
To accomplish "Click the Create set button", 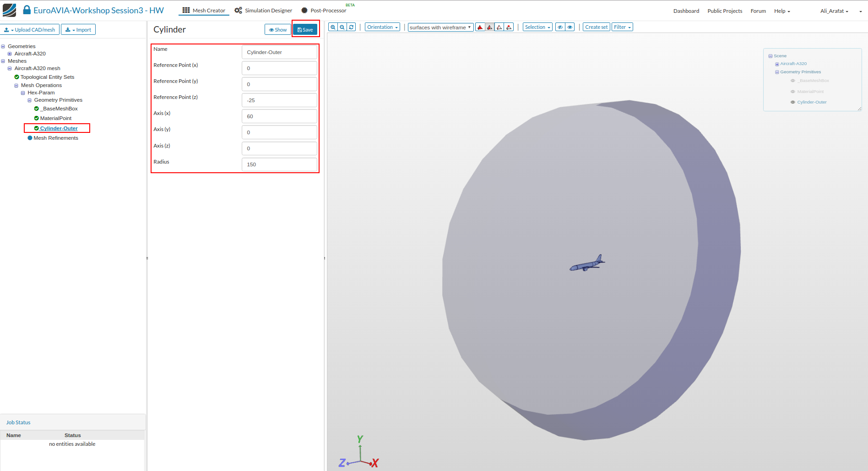I will point(596,27).
